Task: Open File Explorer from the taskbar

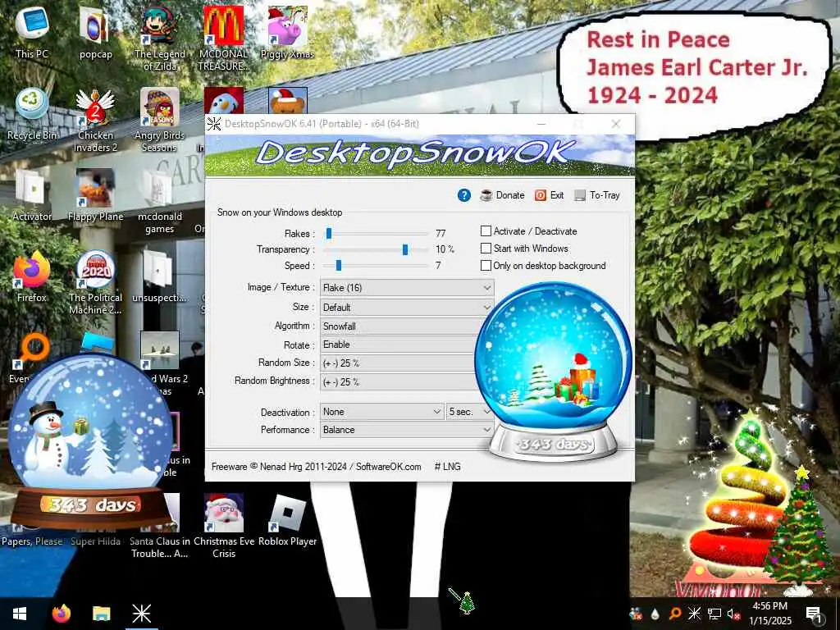Action: [101, 614]
